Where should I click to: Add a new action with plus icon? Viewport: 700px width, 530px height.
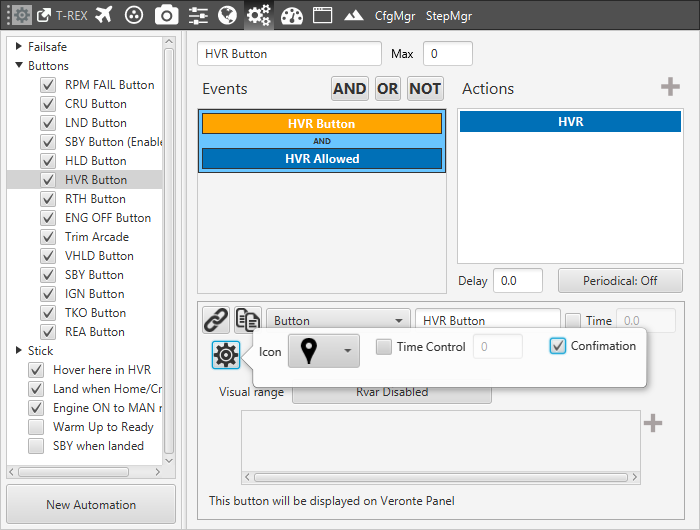(x=670, y=87)
